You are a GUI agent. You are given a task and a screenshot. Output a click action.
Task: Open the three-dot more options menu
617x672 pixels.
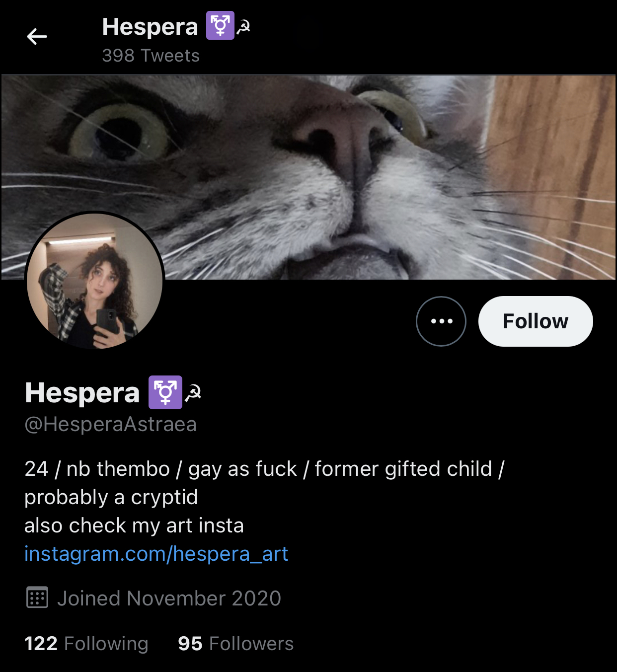441,321
